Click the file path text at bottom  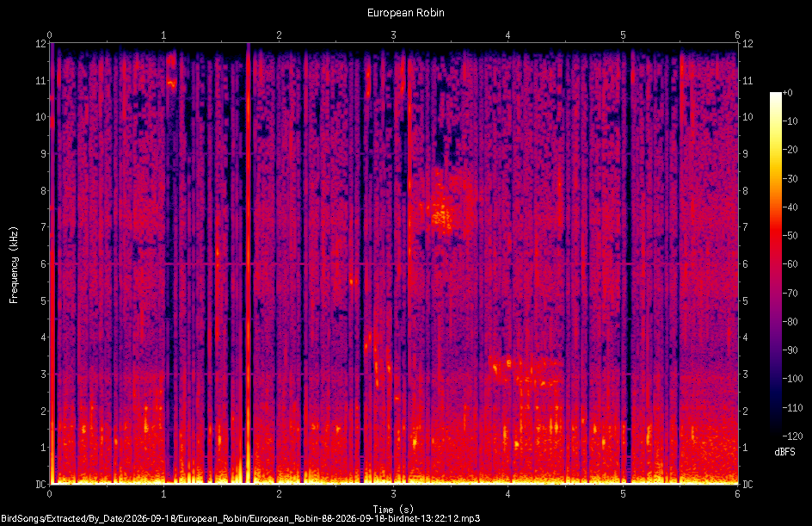tap(240, 518)
